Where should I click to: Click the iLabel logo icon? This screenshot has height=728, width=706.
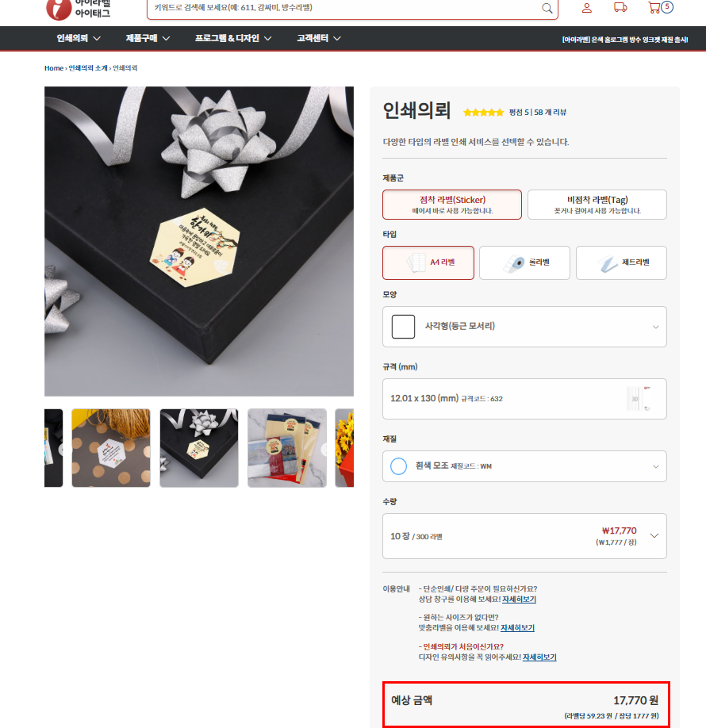pos(59,9)
